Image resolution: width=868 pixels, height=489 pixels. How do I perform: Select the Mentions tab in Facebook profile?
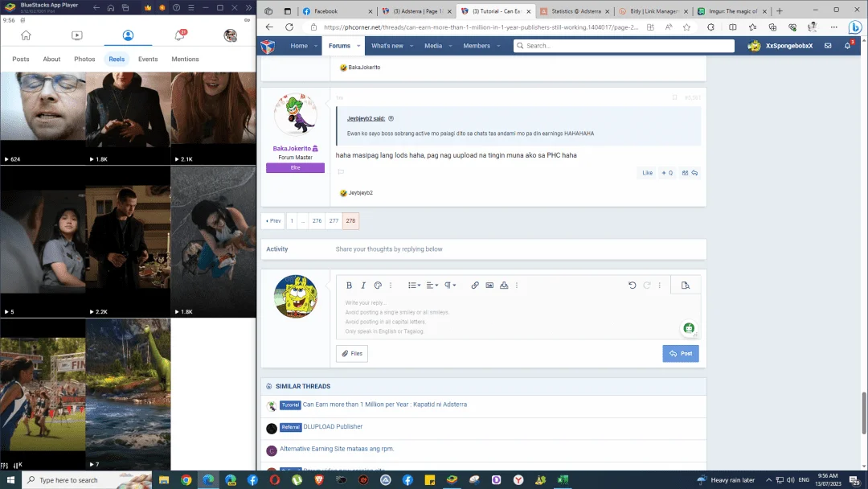click(185, 59)
